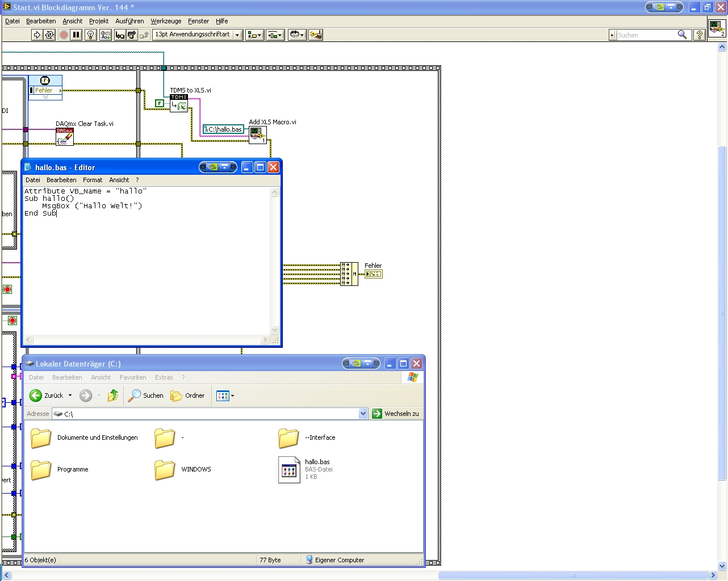Open the Ausführen menu

[x=129, y=21]
